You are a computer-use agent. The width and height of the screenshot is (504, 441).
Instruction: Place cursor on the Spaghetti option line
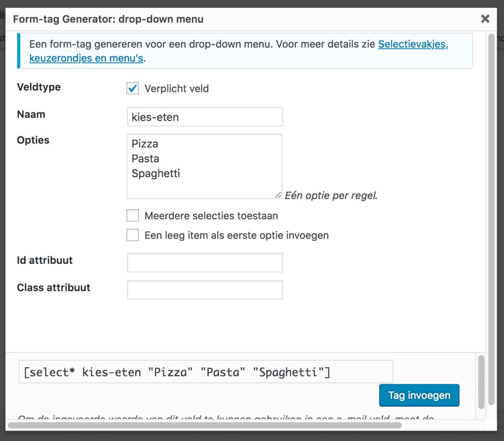[x=156, y=174]
